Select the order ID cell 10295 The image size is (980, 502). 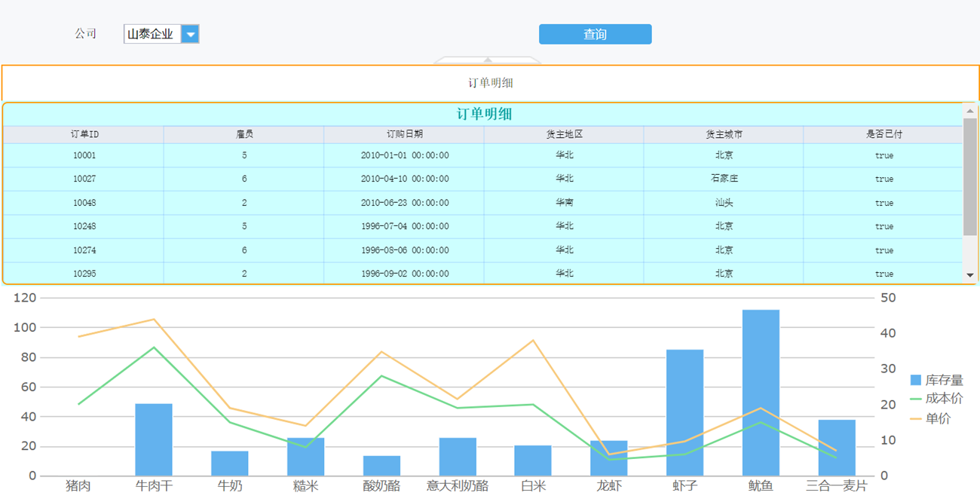(x=84, y=274)
